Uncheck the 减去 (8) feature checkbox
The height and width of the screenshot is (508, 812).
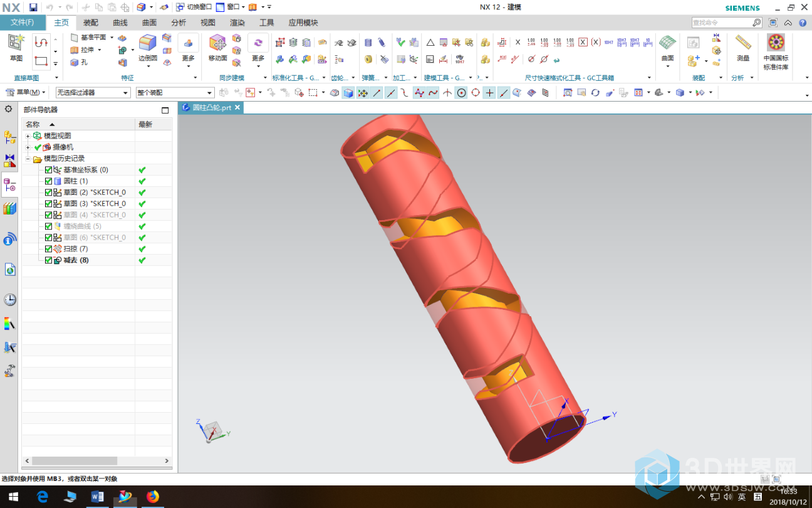coord(49,260)
